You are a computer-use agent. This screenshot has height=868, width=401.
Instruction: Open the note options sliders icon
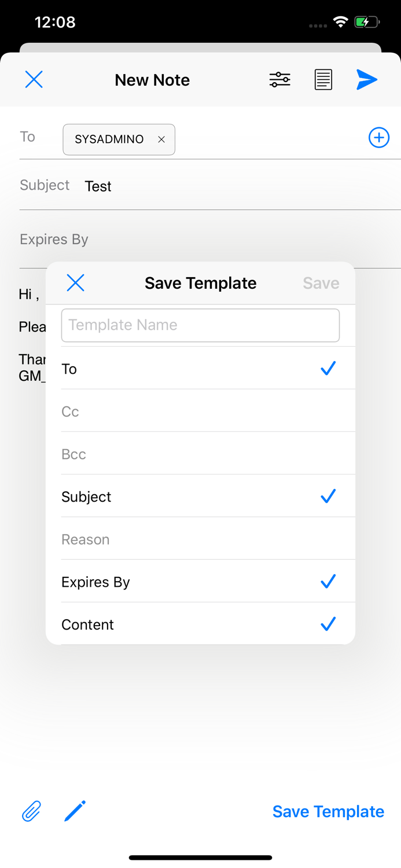[279, 79]
